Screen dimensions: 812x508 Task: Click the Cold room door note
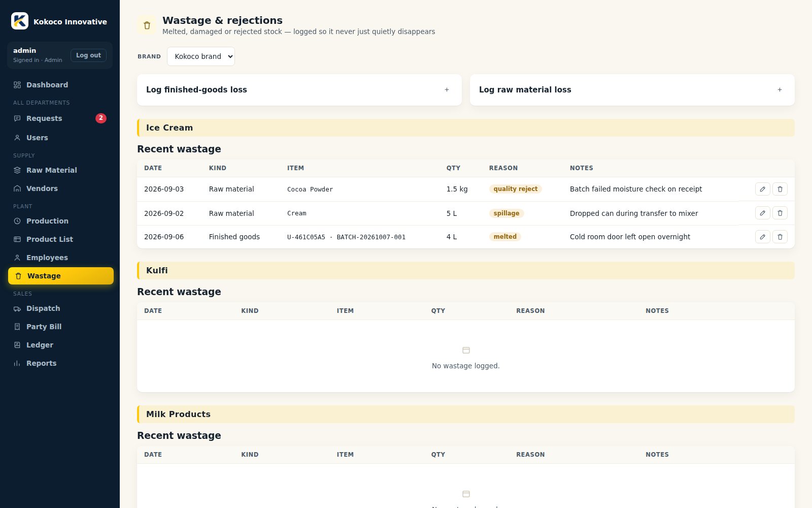click(630, 237)
